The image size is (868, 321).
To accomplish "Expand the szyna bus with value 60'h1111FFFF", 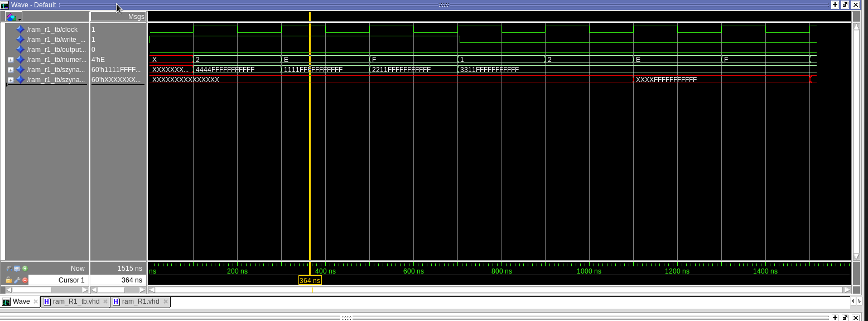I will pyautogui.click(x=11, y=70).
